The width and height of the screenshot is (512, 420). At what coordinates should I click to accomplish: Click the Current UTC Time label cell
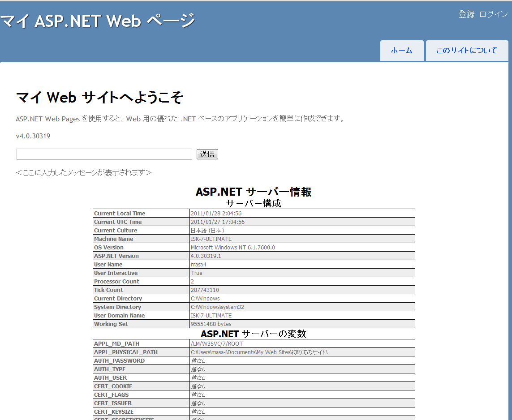coord(142,222)
